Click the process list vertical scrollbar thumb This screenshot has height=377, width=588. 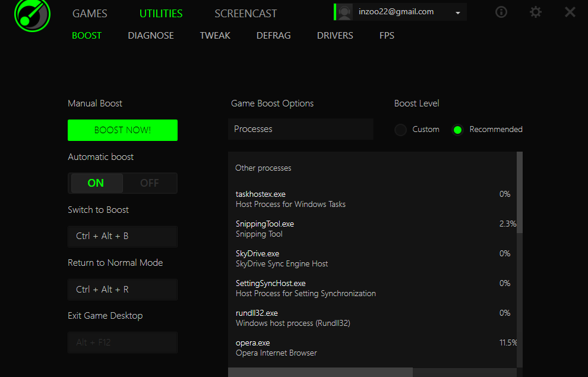click(519, 192)
